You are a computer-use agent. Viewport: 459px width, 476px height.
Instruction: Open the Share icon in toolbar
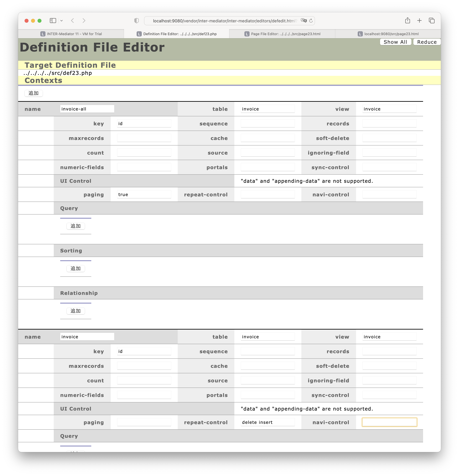click(408, 21)
